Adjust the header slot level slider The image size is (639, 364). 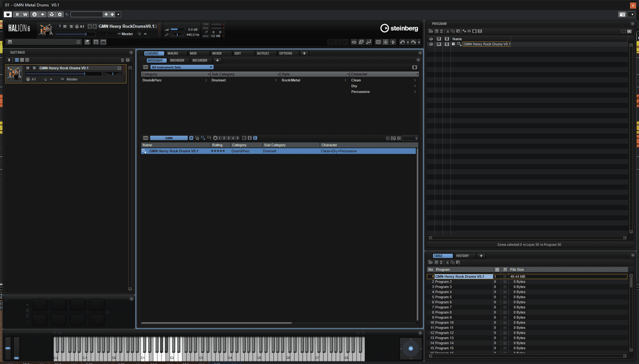tap(75, 34)
